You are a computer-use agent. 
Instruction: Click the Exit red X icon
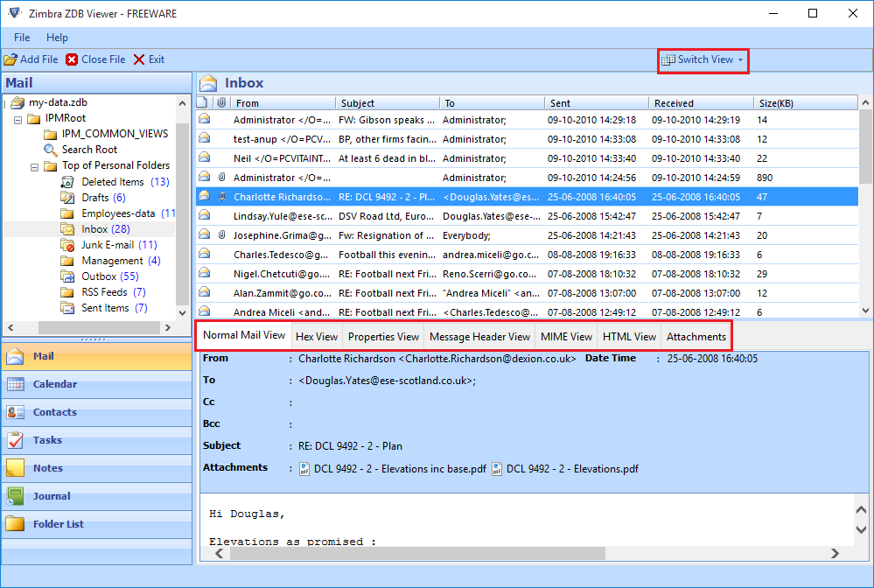[139, 59]
